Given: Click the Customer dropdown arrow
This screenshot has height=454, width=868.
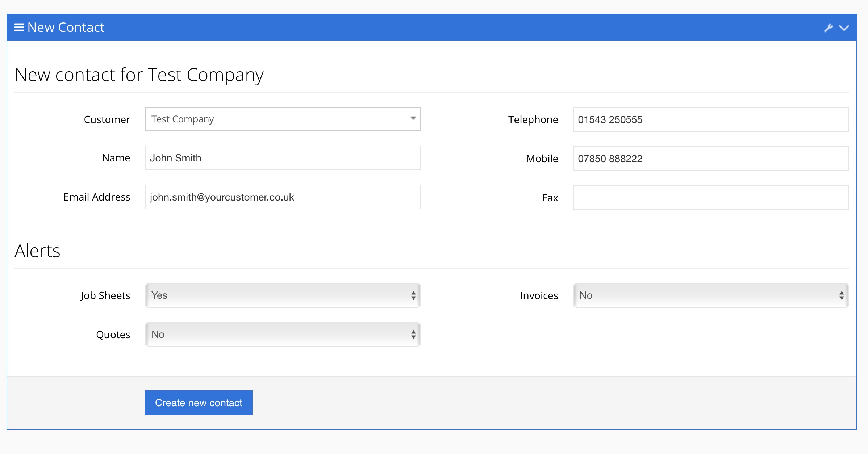Looking at the screenshot, I should tap(413, 118).
